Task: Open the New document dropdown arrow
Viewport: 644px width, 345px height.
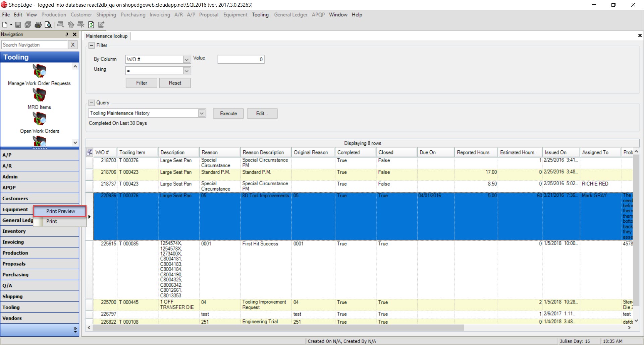Action: point(11,25)
